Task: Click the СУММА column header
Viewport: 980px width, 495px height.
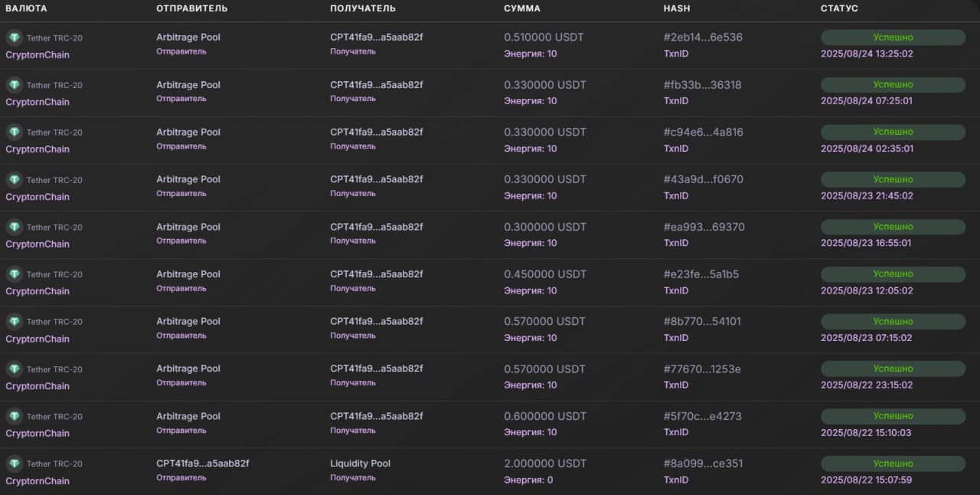Action: pyautogui.click(x=522, y=8)
